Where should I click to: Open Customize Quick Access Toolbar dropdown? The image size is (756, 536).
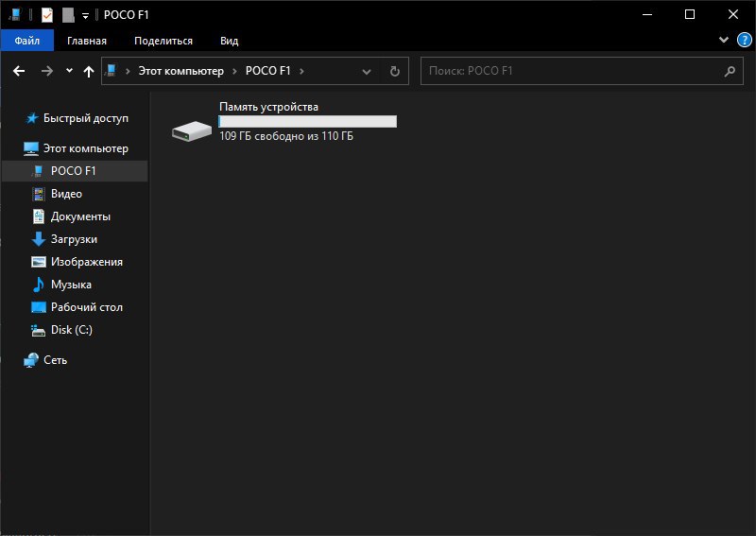coord(85,16)
